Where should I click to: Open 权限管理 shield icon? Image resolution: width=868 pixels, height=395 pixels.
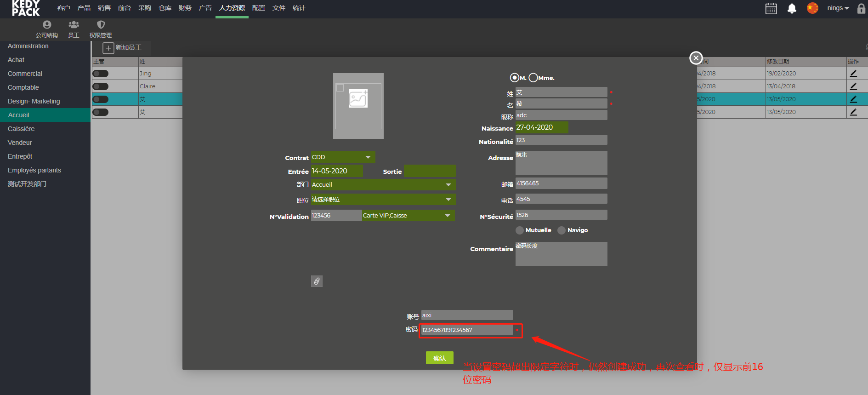101,29
